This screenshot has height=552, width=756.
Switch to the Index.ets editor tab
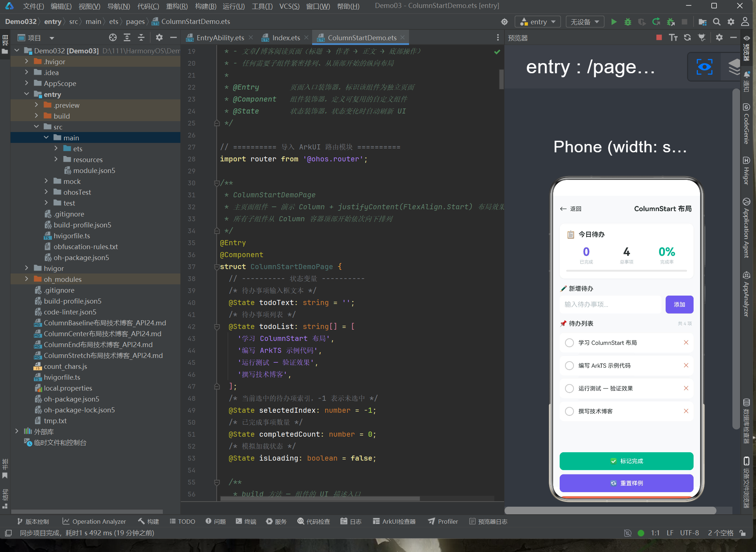(286, 38)
